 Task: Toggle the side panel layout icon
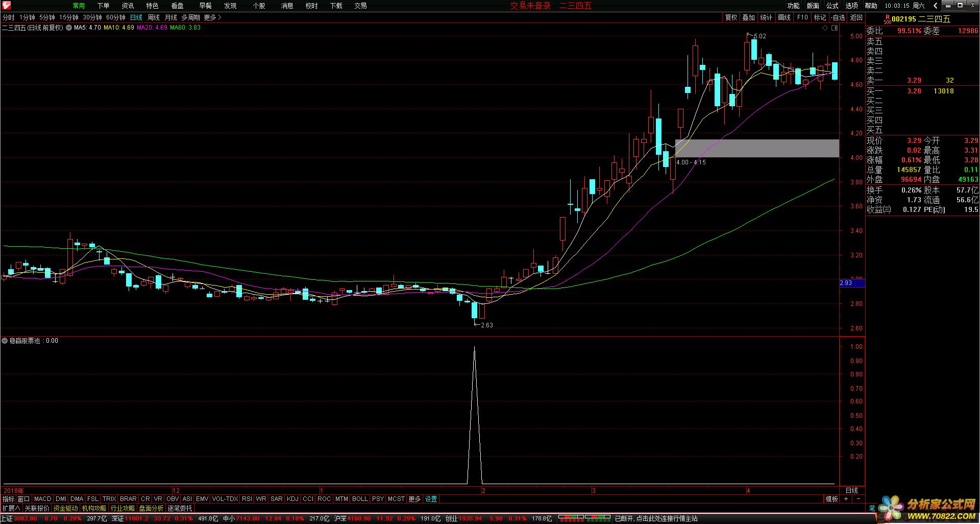click(835, 28)
